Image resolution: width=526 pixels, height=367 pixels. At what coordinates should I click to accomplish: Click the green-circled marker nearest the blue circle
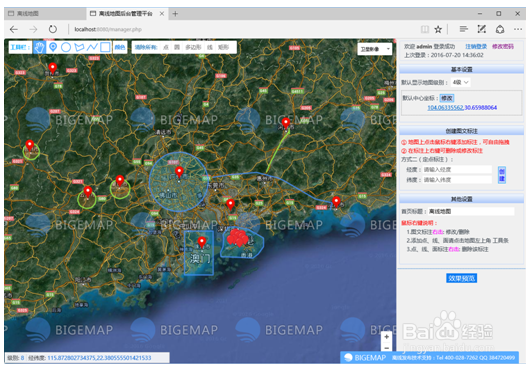pyautogui.click(x=120, y=181)
